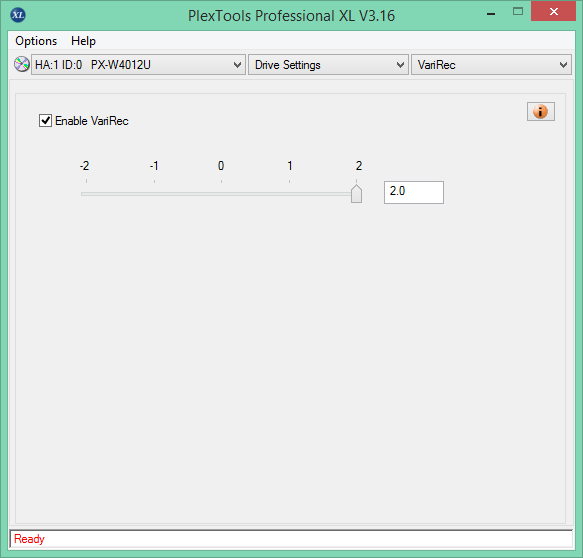Image resolution: width=583 pixels, height=558 pixels.
Task: Untick the Enable VariRec checkbox
Action: click(x=45, y=121)
